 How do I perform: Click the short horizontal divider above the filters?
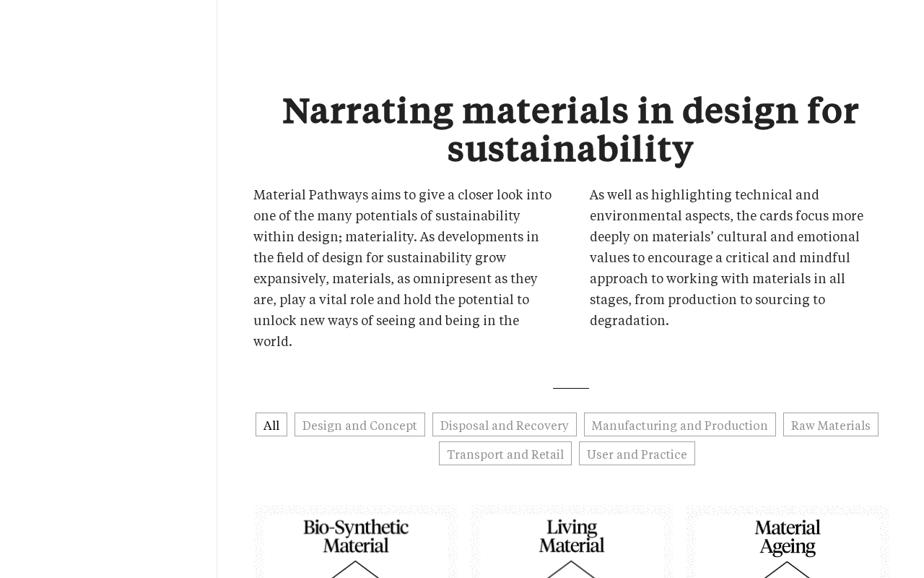click(571, 388)
